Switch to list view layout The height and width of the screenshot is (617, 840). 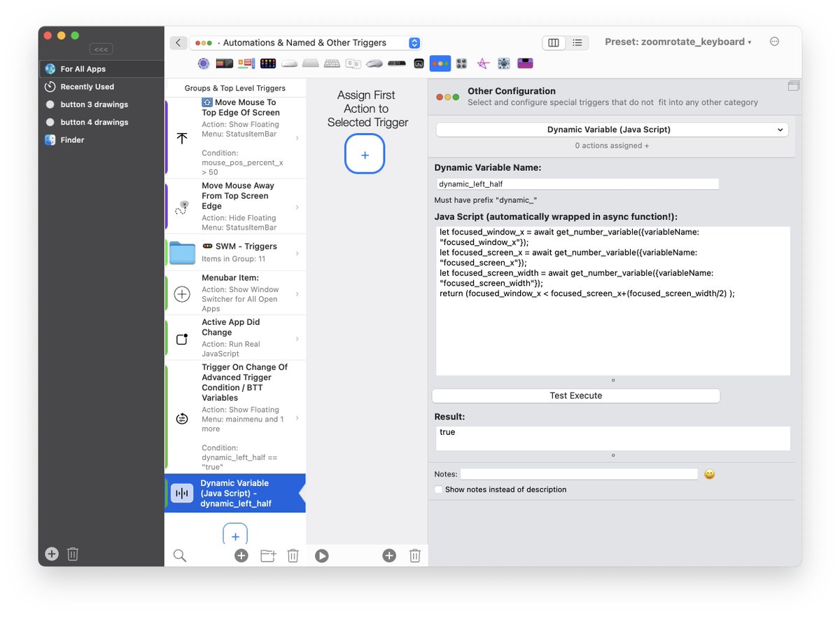coord(577,43)
